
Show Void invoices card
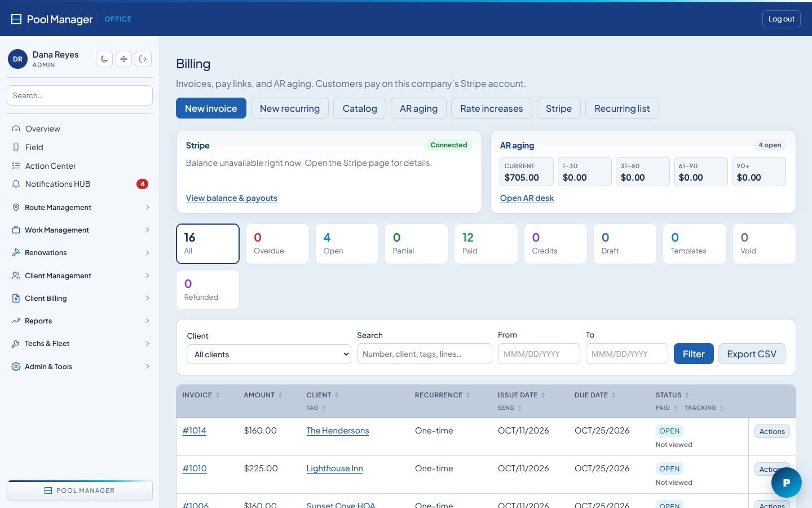(x=764, y=244)
